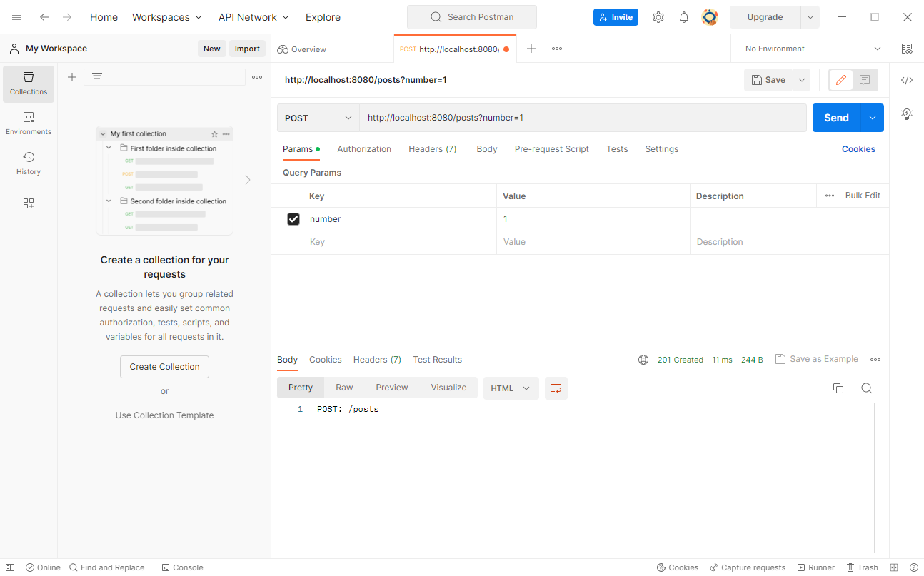Viewport: 924px width, 576px height.
Task: Select the Preview response view
Action: pos(392,388)
